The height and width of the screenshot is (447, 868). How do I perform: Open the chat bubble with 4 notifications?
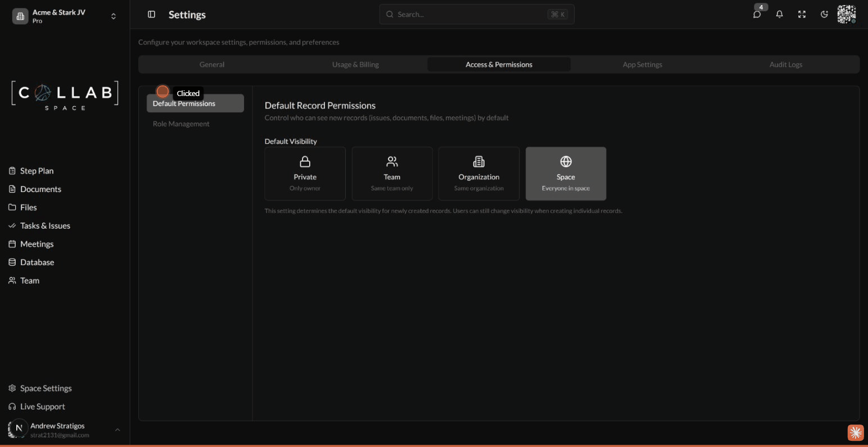click(757, 15)
